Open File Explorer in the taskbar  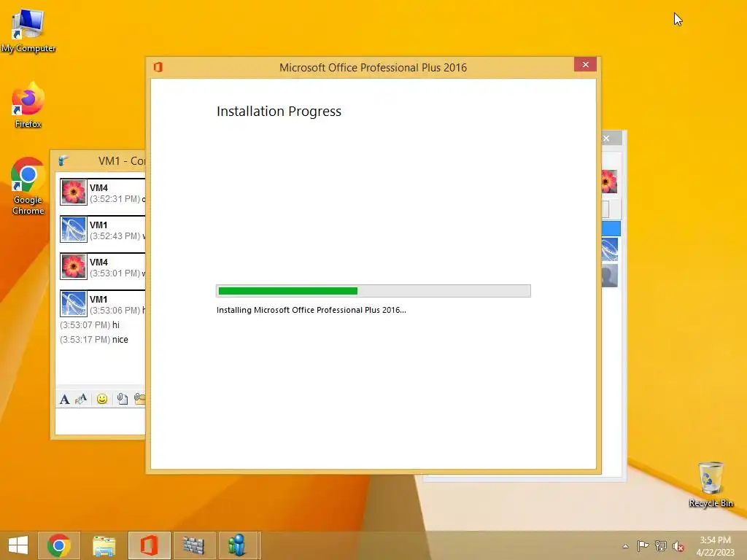tap(104, 545)
